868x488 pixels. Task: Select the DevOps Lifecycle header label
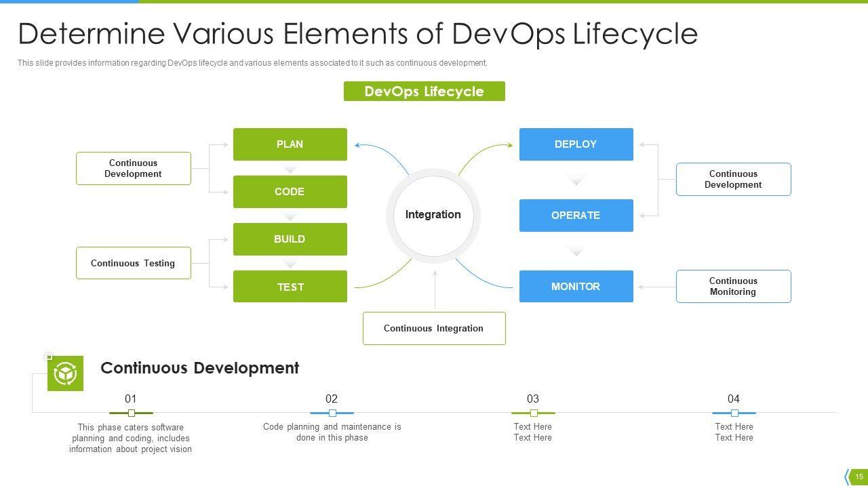point(424,91)
